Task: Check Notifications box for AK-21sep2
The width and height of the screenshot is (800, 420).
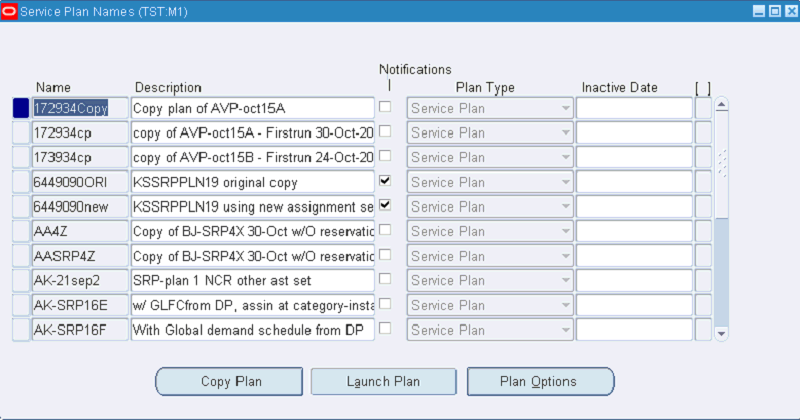Action: (x=385, y=279)
